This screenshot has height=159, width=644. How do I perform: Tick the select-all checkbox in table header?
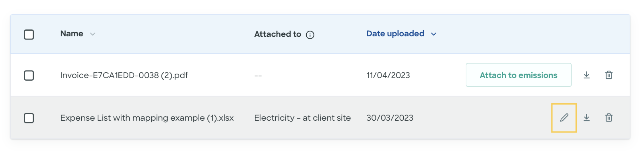29,34
